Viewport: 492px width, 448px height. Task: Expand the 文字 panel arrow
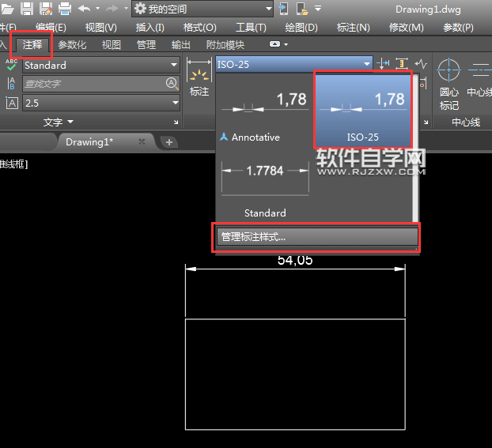(x=70, y=122)
